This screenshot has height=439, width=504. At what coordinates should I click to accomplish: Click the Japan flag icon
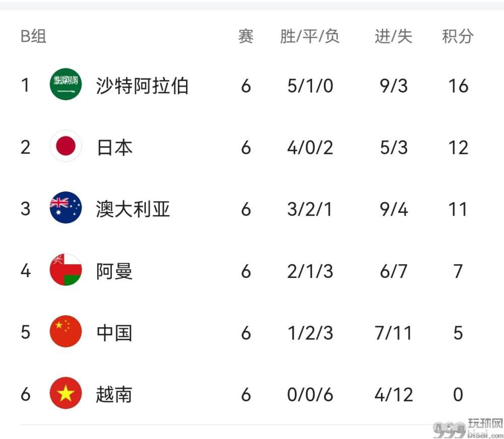(66, 146)
